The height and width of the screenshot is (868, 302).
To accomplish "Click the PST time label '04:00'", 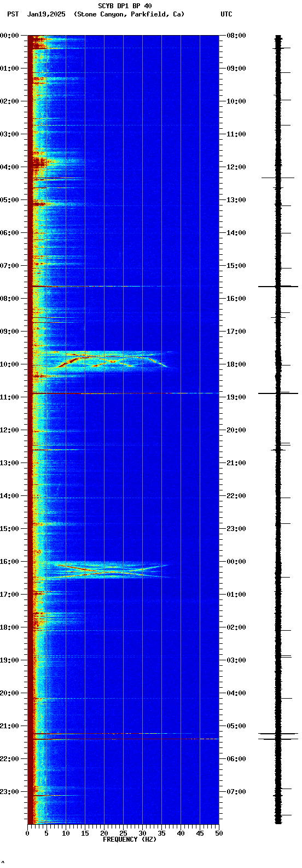I will pos(10,167).
